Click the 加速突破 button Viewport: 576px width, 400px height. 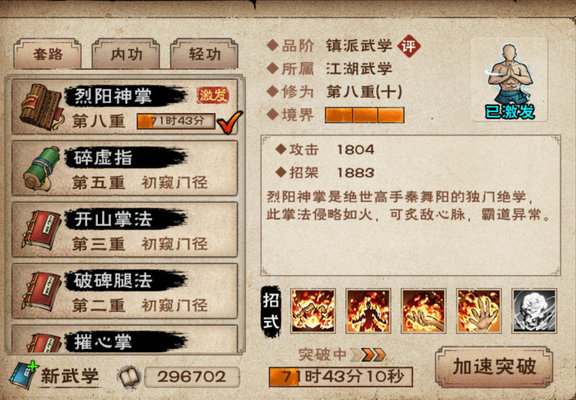click(494, 367)
